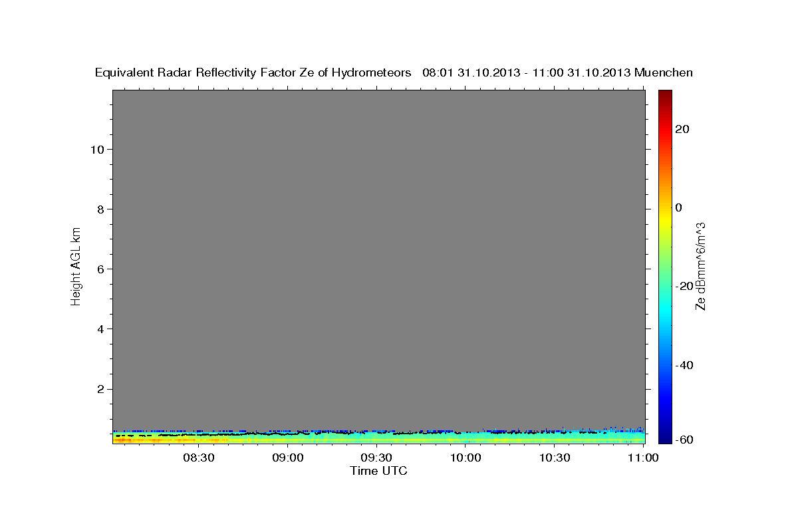Click the cyan reflectivity layer near 10:45

coord(598,436)
